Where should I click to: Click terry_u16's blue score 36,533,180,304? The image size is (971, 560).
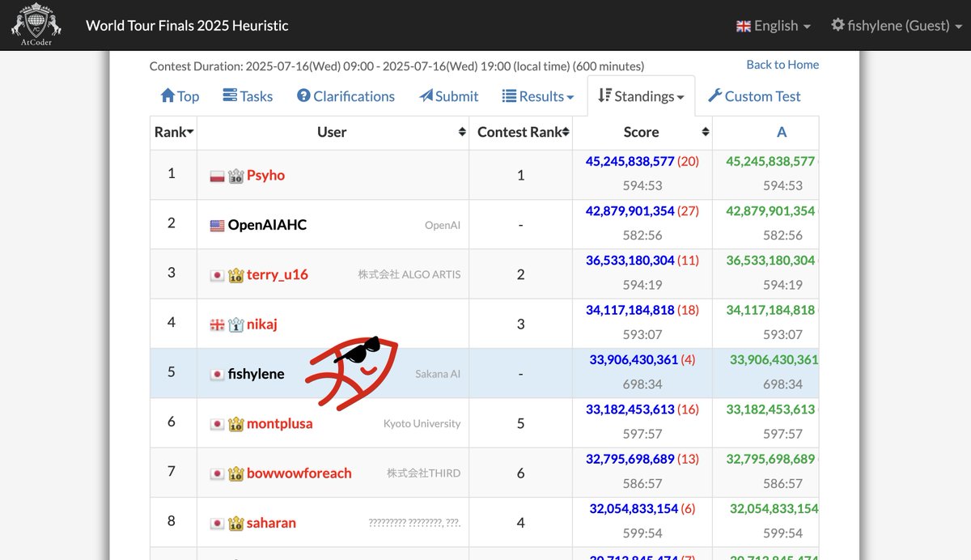[x=630, y=261]
